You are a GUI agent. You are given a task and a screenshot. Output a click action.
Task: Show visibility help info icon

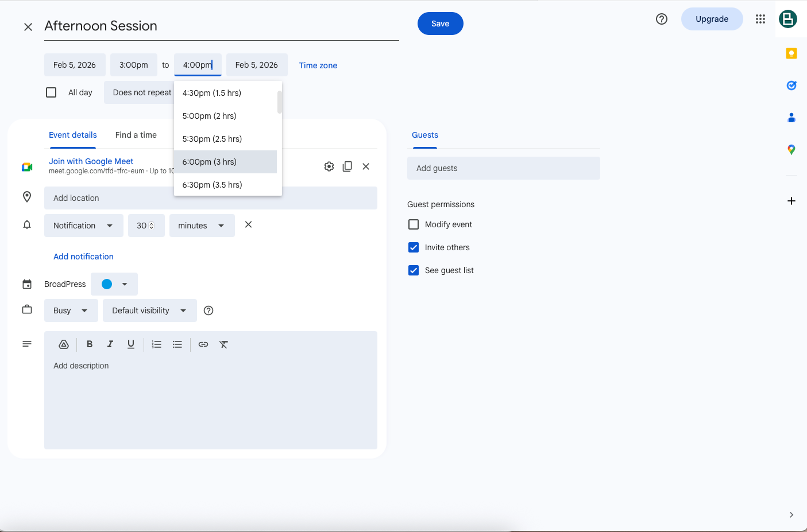pyautogui.click(x=208, y=310)
